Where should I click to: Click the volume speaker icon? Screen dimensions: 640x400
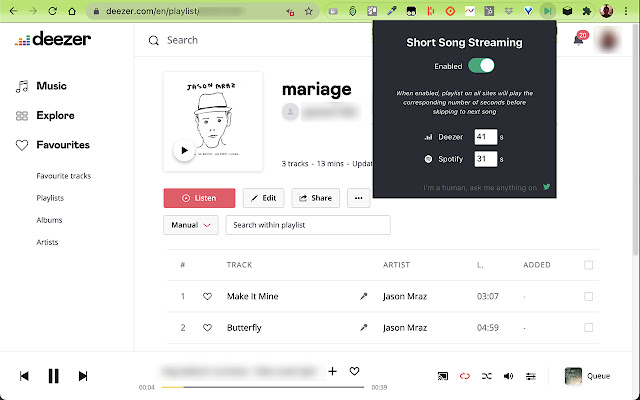509,376
